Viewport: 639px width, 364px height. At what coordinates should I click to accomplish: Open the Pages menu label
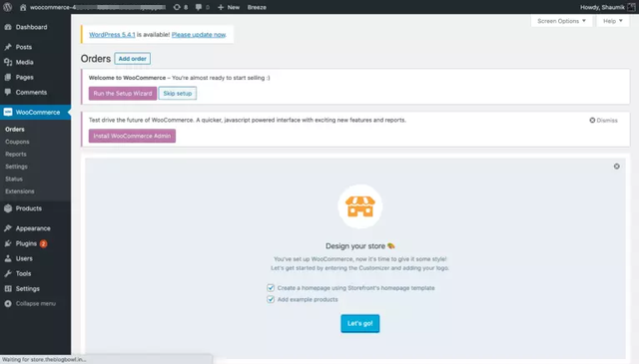pyautogui.click(x=24, y=77)
